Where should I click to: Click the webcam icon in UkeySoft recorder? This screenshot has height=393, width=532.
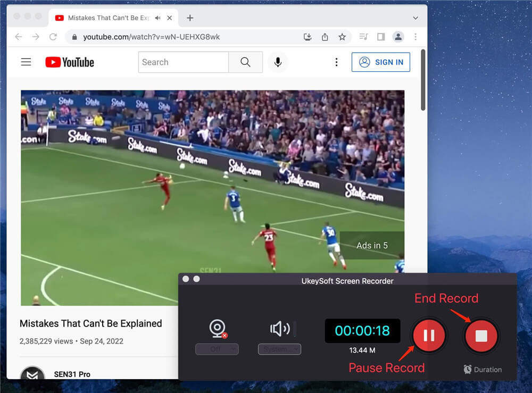pyautogui.click(x=218, y=329)
